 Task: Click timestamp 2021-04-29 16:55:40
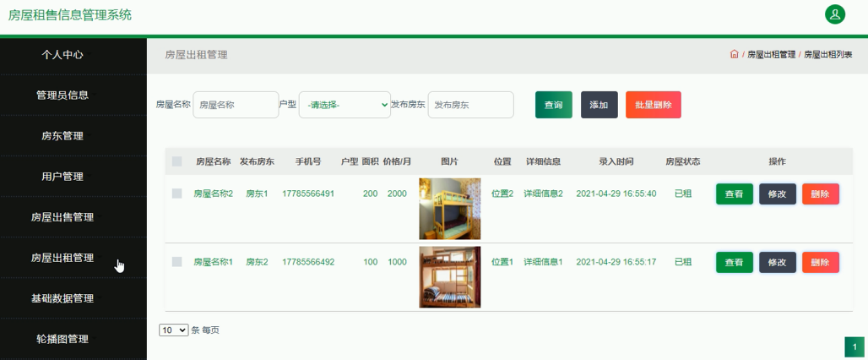(x=616, y=194)
